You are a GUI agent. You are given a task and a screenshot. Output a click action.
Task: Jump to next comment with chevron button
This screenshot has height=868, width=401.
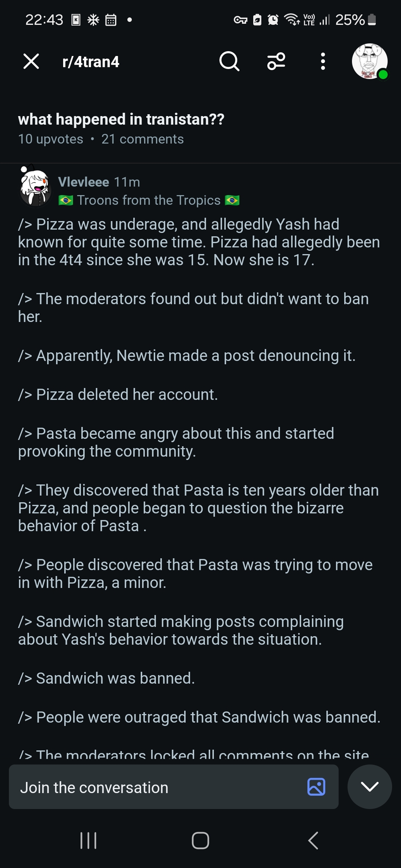click(x=369, y=787)
